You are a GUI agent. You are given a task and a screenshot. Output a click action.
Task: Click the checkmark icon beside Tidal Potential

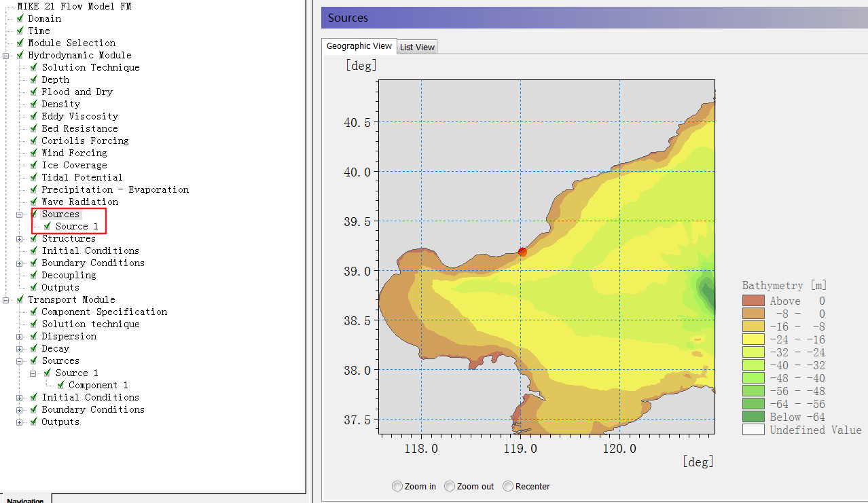coord(34,177)
